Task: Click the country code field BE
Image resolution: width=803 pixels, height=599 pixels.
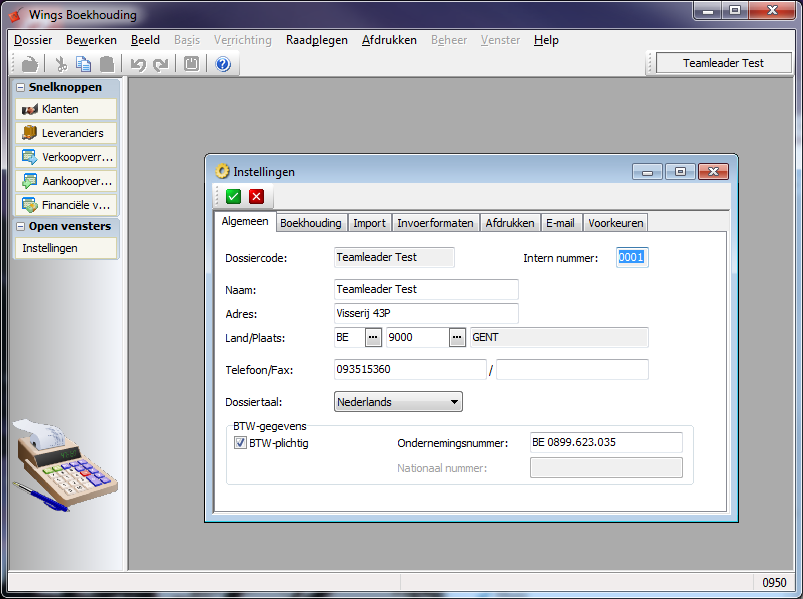Action: point(349,337)
